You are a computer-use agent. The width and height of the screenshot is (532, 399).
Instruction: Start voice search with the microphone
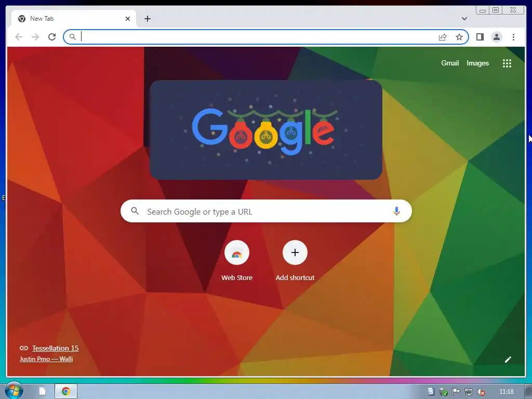point(396,211)
